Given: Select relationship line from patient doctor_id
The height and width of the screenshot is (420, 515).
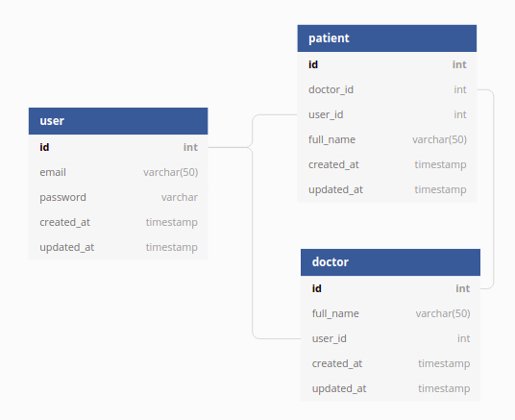Looking at the screenshot, I should coord(493,189).
